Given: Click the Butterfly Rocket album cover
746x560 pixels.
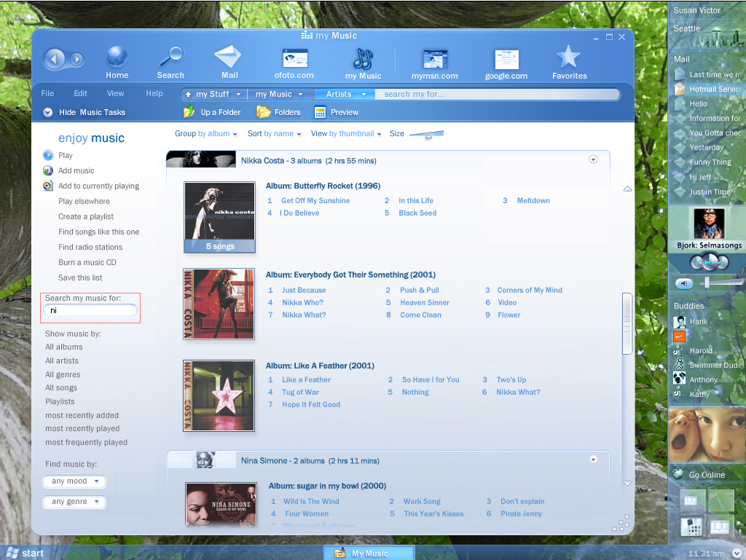Looking at the screenshot, I should [x=220, y=217].
